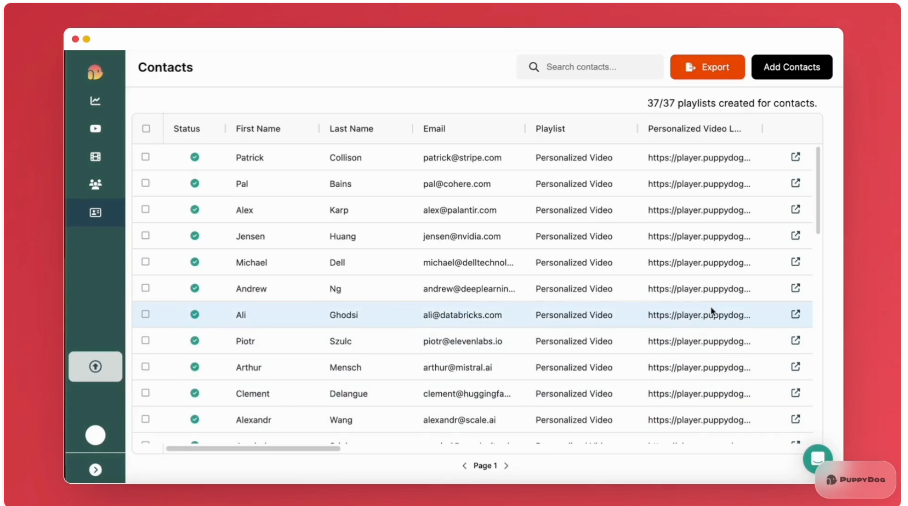This screenshot has width=908, height=506.
Task: Check the box for Ali Ghodsi
Action: (145, 314)
